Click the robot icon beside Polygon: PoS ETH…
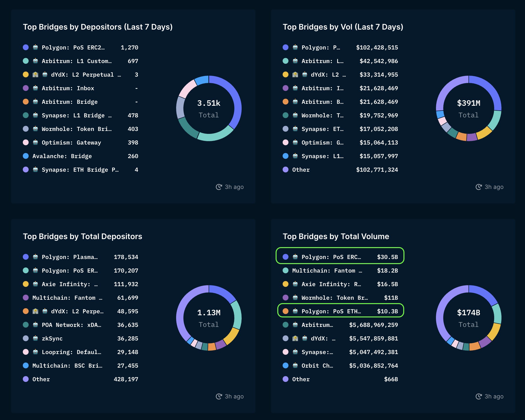Screen dimensions: 525x420 click(295, 311)
